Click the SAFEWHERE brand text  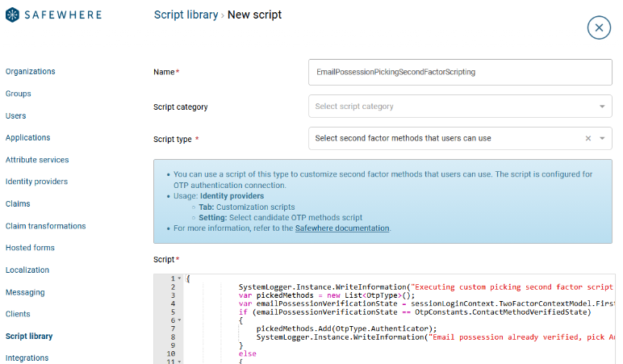pyautogui.click(x=63, y=15)
